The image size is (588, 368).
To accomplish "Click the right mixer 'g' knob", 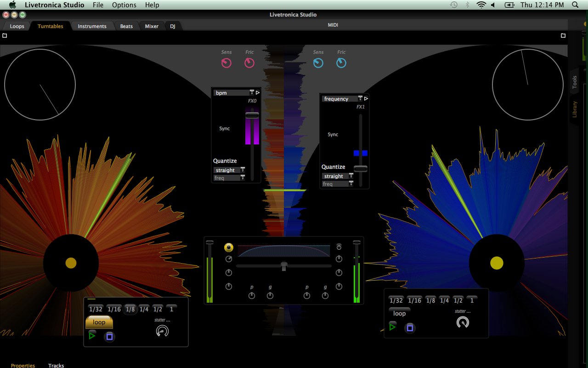I will (325, 295).
